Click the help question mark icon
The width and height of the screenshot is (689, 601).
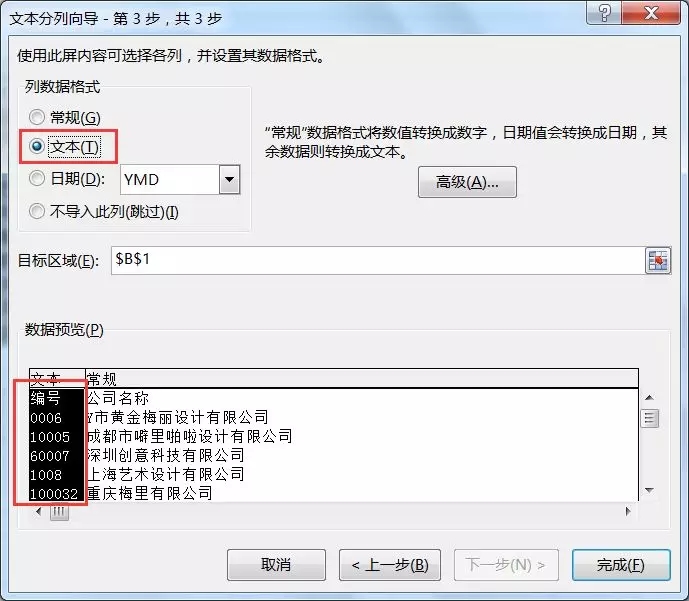click(x=604, y=13)
